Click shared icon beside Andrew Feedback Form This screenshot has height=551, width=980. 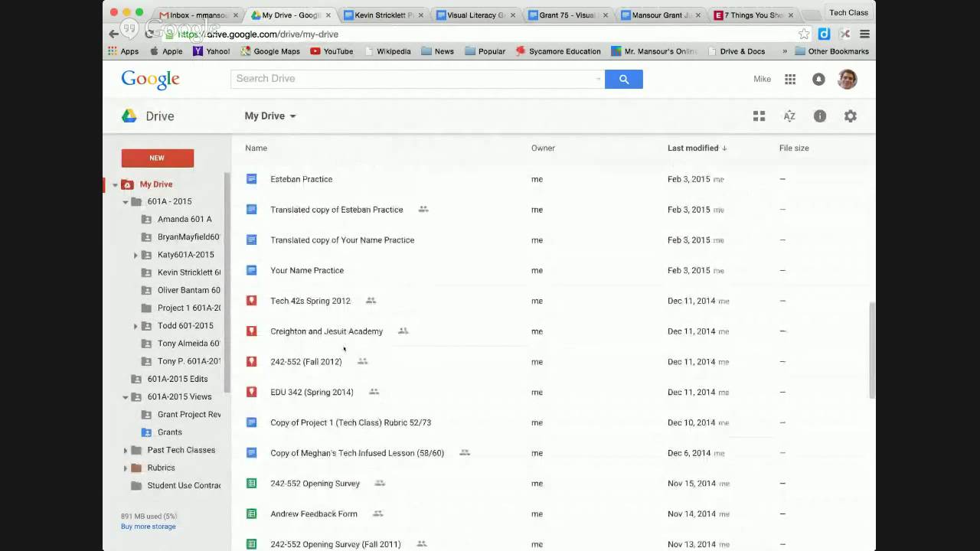coord(377,514)
